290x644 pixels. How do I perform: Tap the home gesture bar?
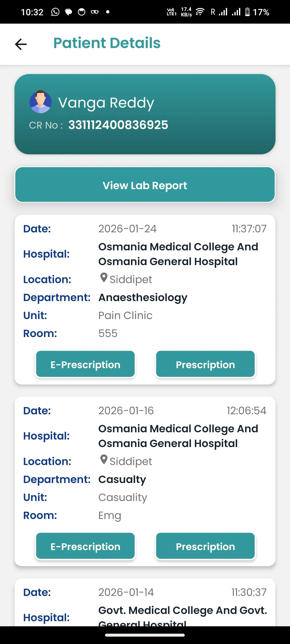[145, 635]
